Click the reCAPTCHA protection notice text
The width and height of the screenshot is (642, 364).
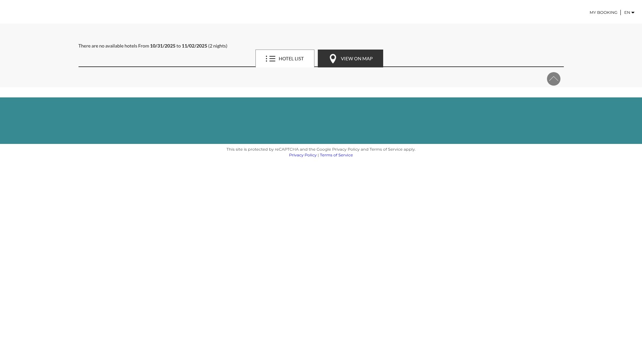[321, 149]
